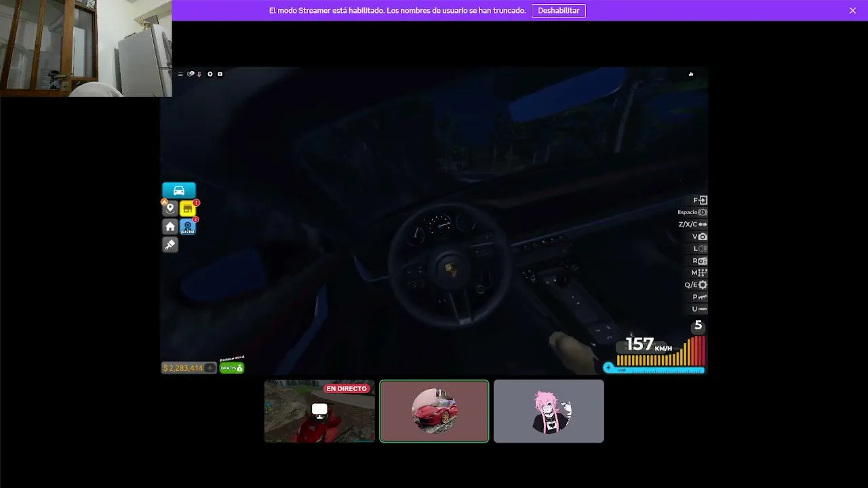Click the F exit vehicle control

(x=701, y=201)
